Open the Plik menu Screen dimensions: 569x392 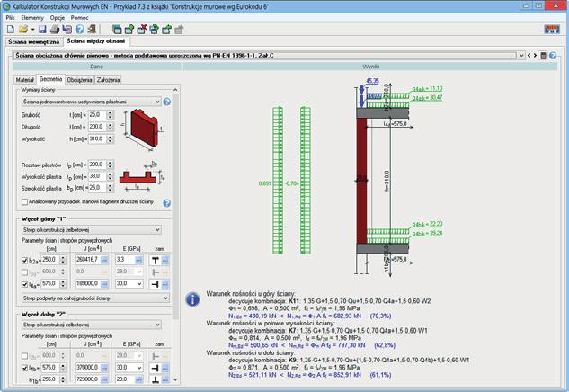click(10, 17)
